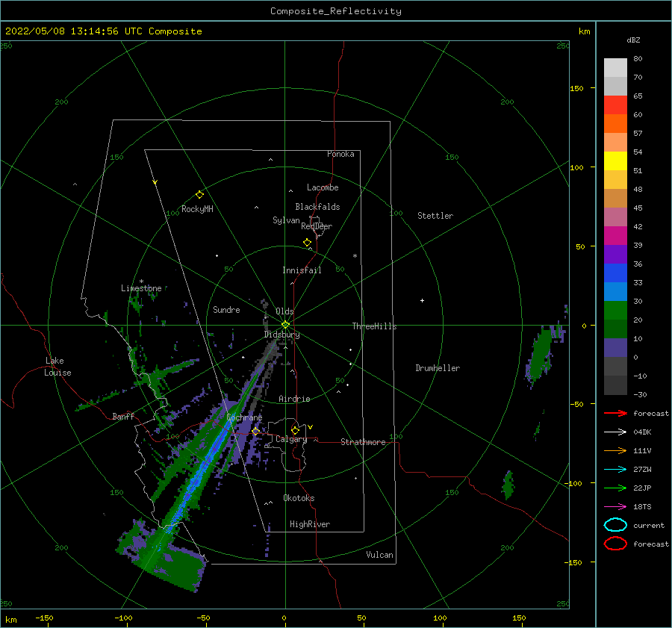Click the Banff label
This screenshot has height=628, width=672.
(123, 416)
